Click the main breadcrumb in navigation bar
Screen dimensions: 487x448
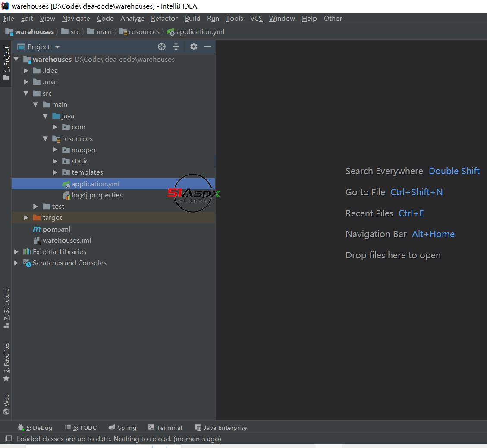tap(99, 32)
